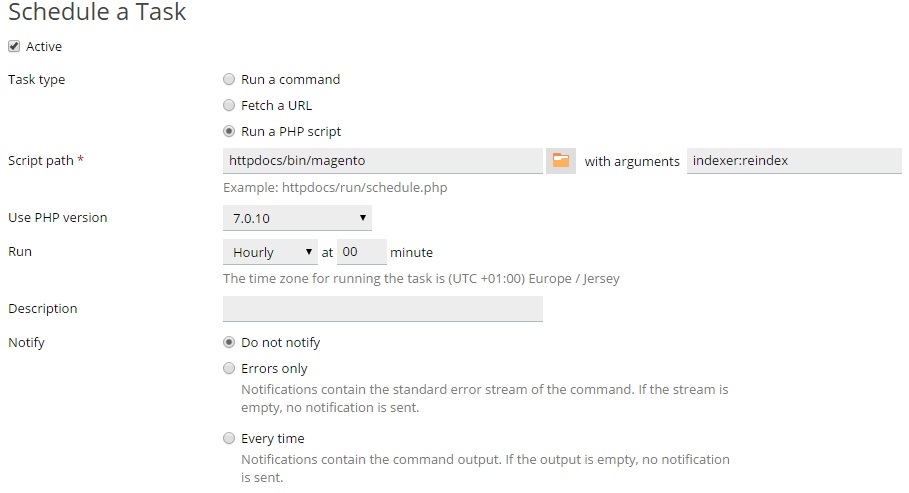Click the Active label text
Viewport: 909px width, 493px height.
44,46
